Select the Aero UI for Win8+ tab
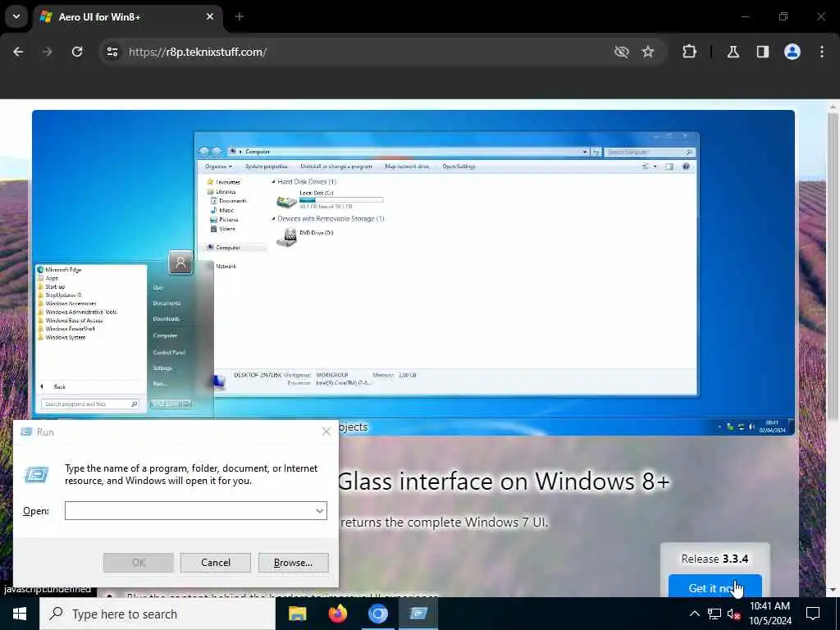 click(x=127, y=17)
